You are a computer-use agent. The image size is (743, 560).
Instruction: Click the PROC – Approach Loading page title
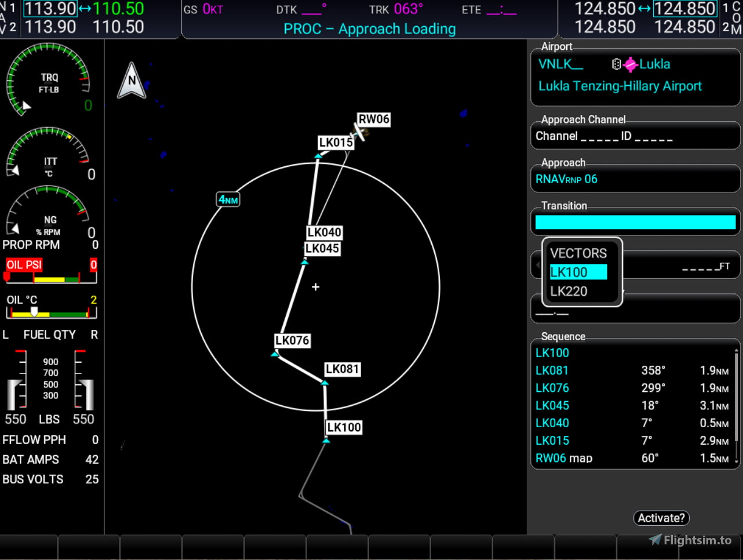pos(369,29)
